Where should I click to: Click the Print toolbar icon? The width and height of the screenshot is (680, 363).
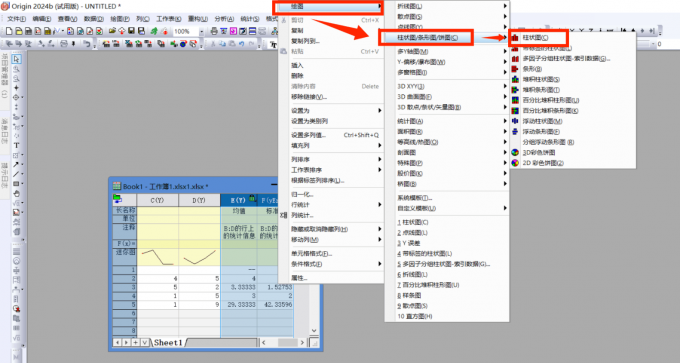click(214, 31)
